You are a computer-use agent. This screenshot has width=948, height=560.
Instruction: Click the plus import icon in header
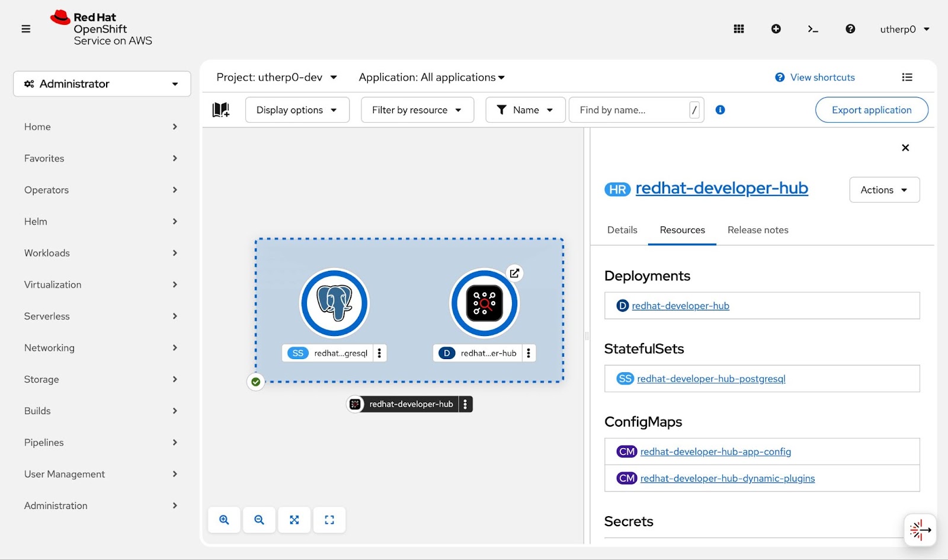coord(776,29)
